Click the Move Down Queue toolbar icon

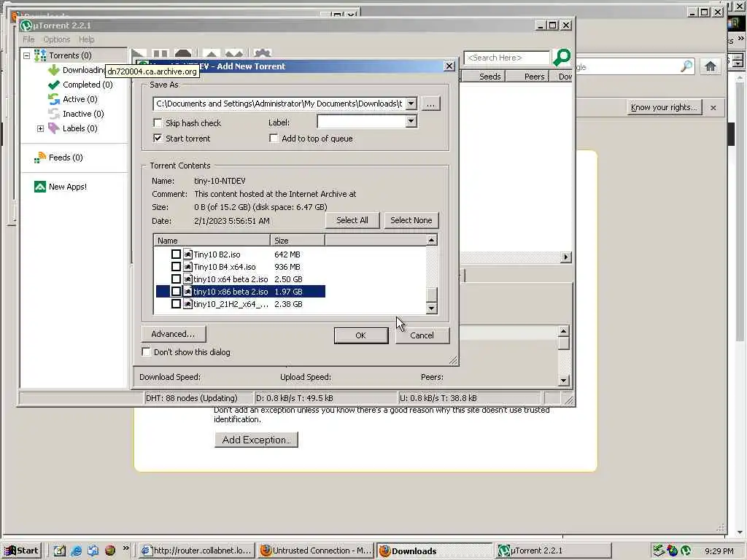click(x=234, y=54)
